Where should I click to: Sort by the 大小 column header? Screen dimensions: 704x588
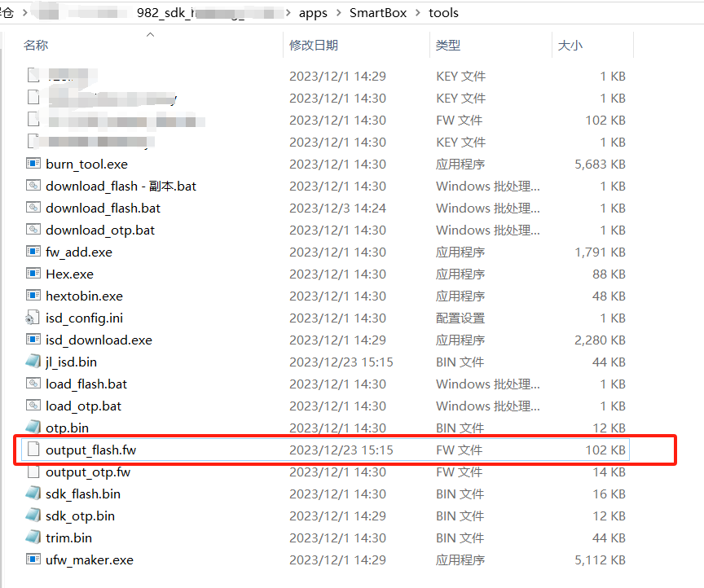570,45
